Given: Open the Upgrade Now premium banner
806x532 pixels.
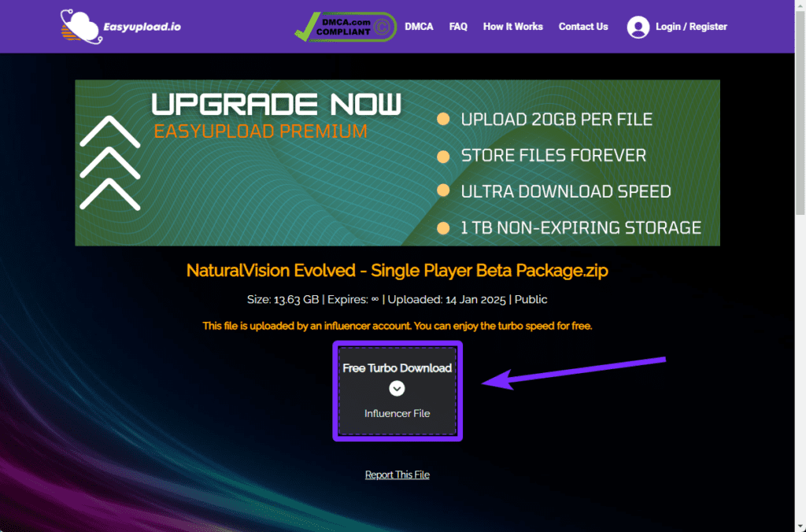Looking at the screenshot, I should click(397, 162).
